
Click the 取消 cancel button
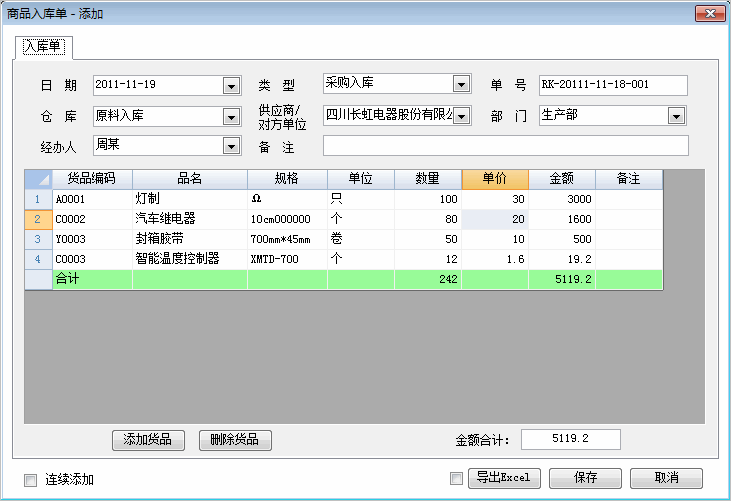pyautogui.click(x=666, y=478)
